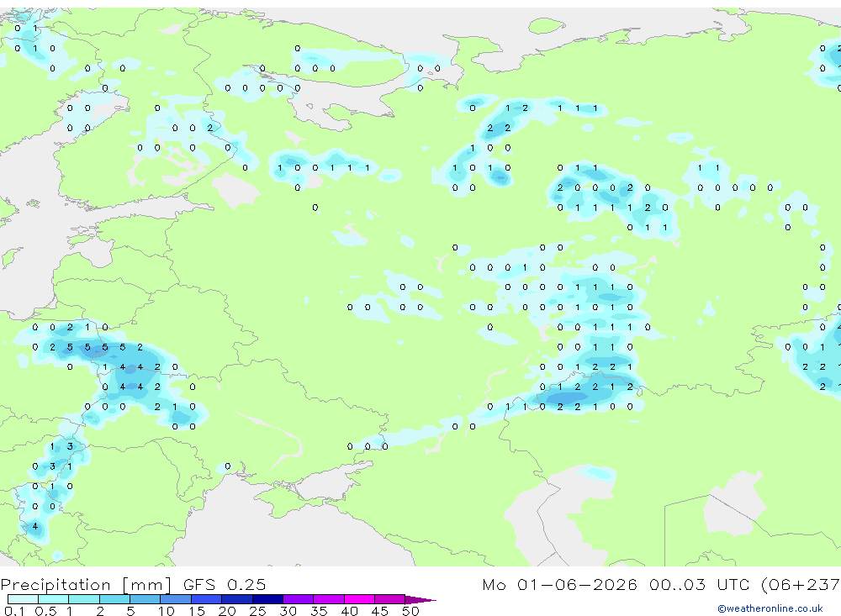
Task: Select the "GFS 0.25" model label
Action: [225, 584]
